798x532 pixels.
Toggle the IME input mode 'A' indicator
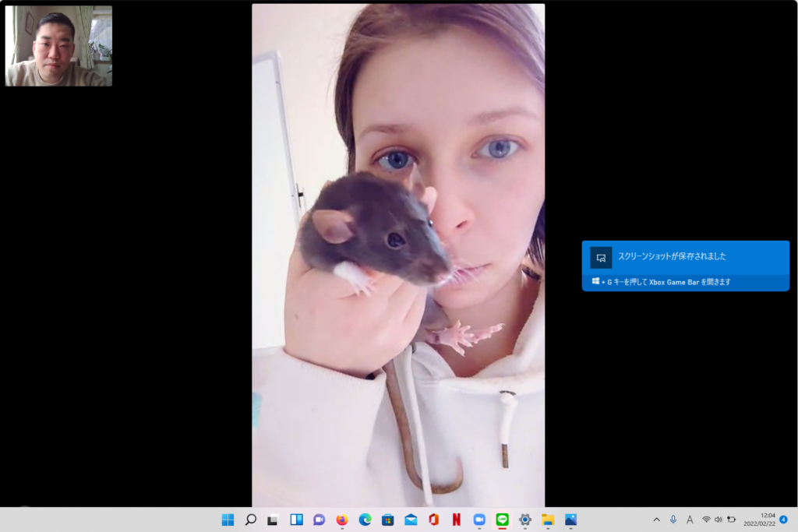point(690,520)
